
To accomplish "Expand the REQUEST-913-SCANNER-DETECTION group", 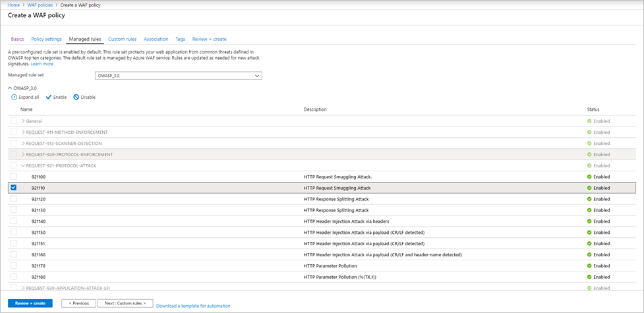I will 23,144.
